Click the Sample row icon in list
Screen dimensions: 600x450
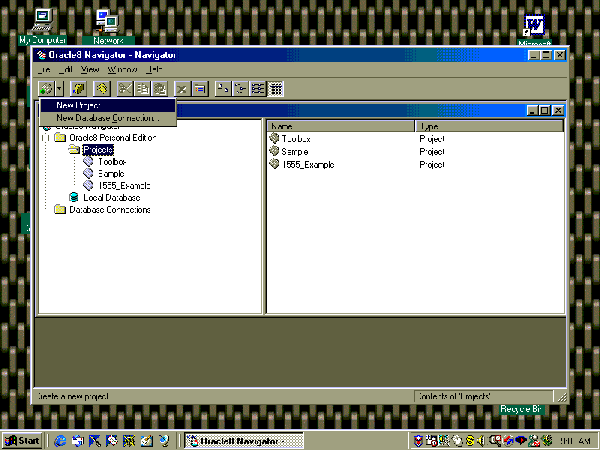[274, 151]
